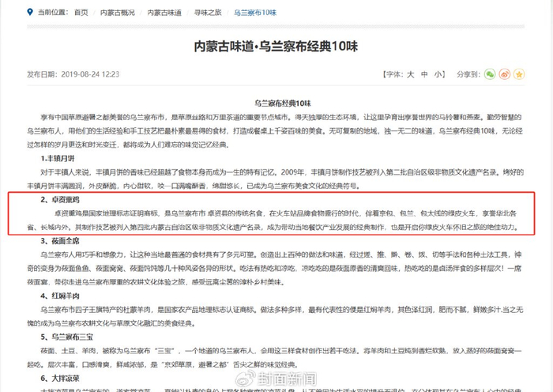Select the 乌兰察布10味 breadcrumb item
The width and height of the screenshot is (553, 392).
pyautogui.click(x=255, y=13)
